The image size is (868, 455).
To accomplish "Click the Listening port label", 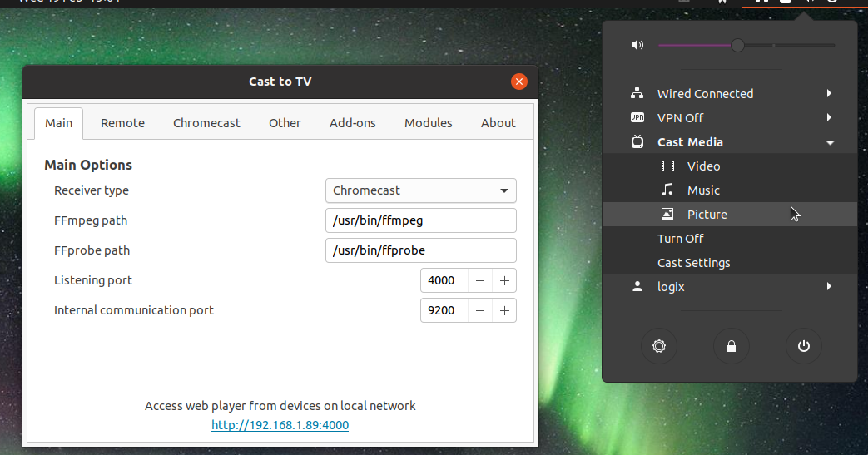I will coord(93,280).
